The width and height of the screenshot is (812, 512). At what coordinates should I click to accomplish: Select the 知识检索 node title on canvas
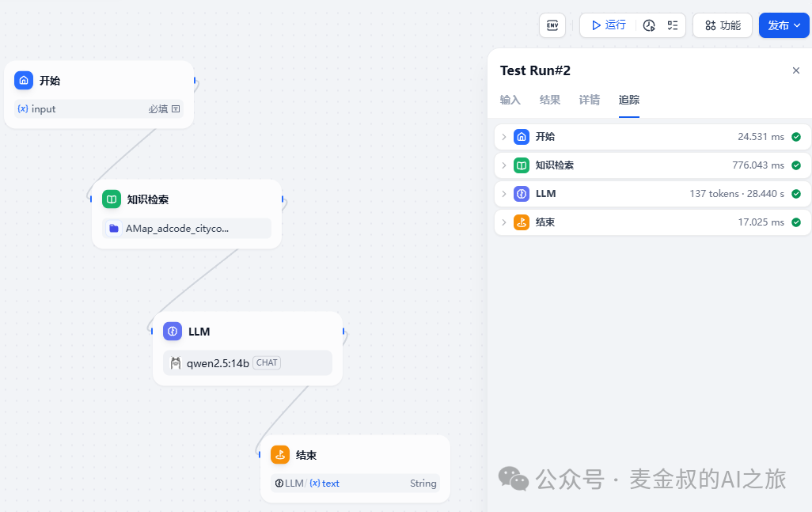tap(147, 199)
